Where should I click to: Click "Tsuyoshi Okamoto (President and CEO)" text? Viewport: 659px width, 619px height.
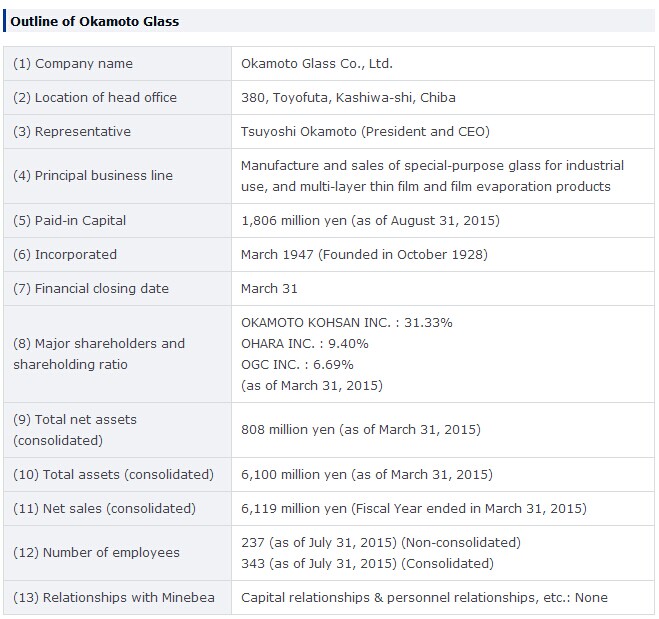coord(366,132)
